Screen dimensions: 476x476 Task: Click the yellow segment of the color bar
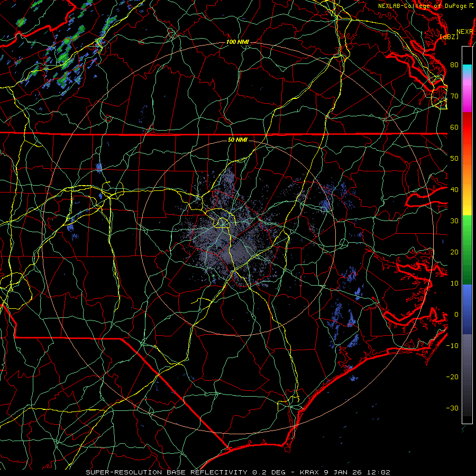467,204
